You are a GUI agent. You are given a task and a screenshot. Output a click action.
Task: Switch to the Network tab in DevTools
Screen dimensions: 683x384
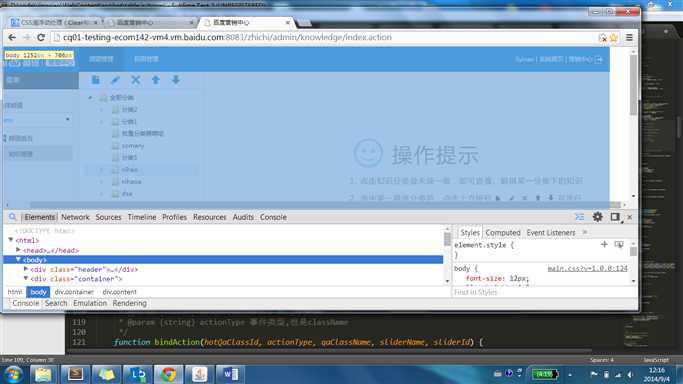pos(75,217)
